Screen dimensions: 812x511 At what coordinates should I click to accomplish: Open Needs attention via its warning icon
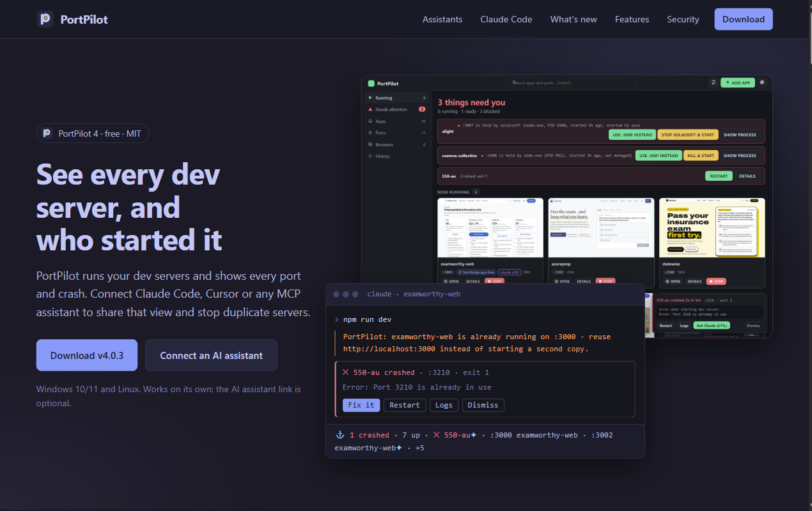click(370, 109)
